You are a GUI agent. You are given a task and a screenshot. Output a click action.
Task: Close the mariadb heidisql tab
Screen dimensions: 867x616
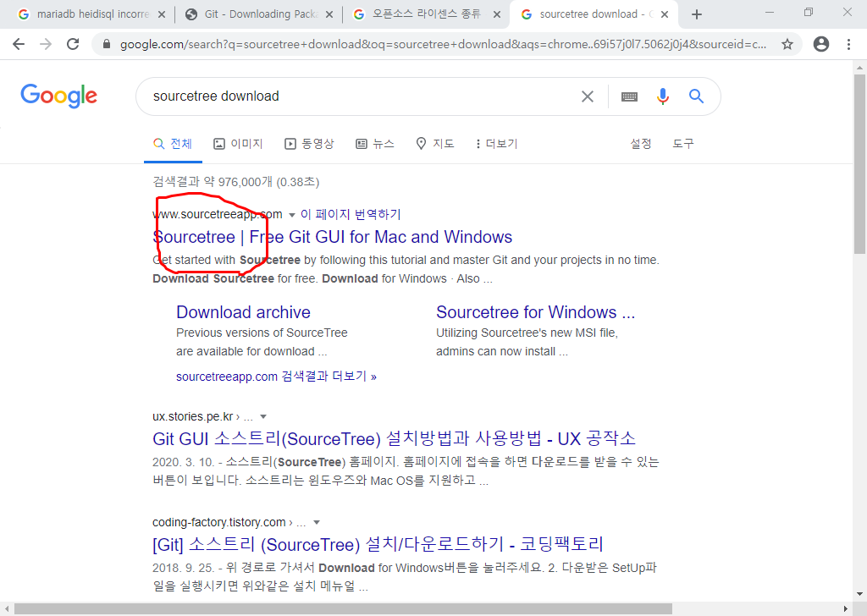tap(162, 15)
